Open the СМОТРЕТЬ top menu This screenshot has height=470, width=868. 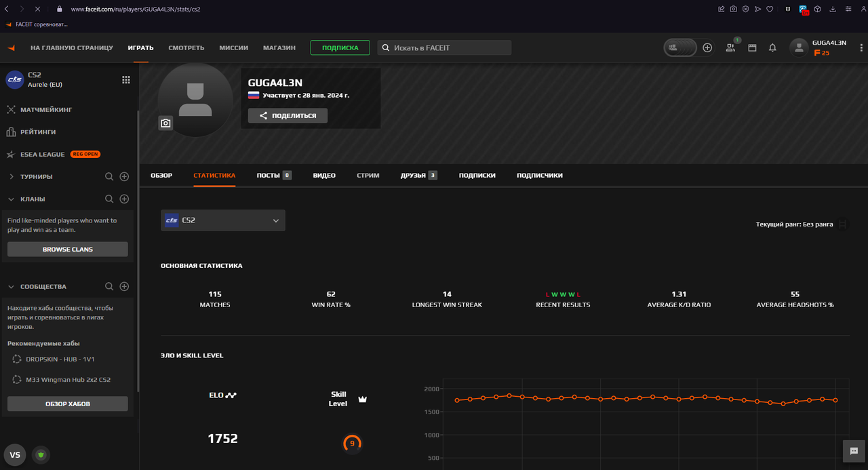click(x=186, y=48)
